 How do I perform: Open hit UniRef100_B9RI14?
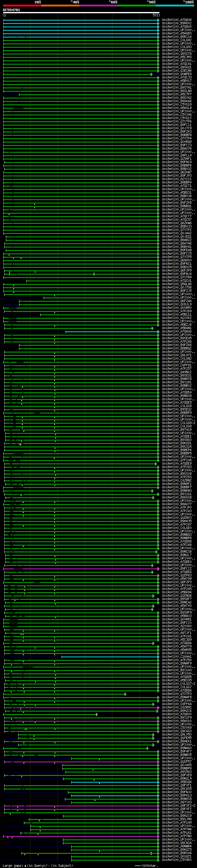177,37
